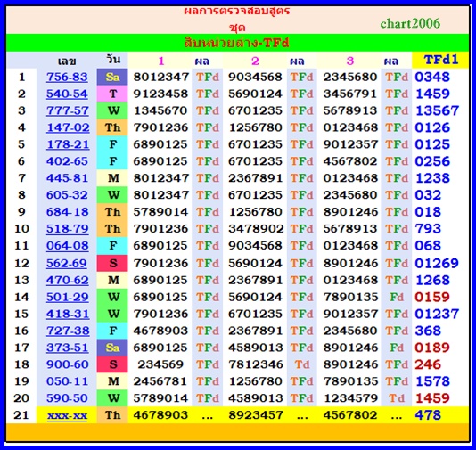Click the 478 prediction in row 21
Viewport: 476px width, 450px height.
click(x=428, y=415)
